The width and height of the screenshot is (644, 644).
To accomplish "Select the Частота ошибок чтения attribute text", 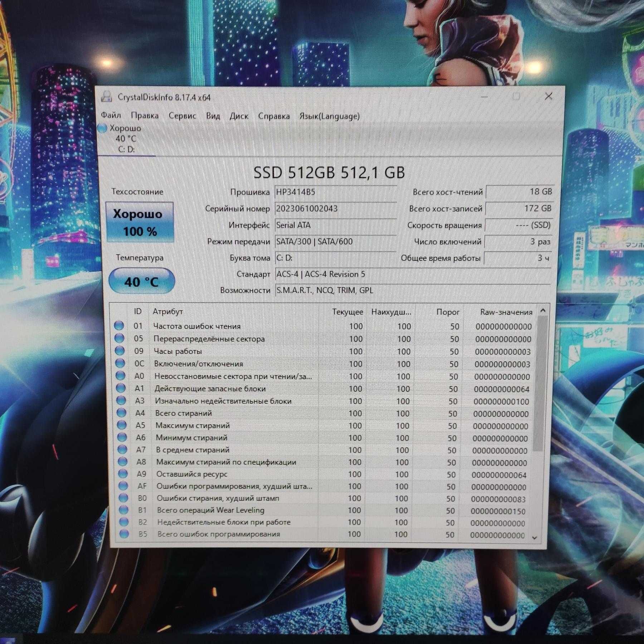I will point(197,326).
